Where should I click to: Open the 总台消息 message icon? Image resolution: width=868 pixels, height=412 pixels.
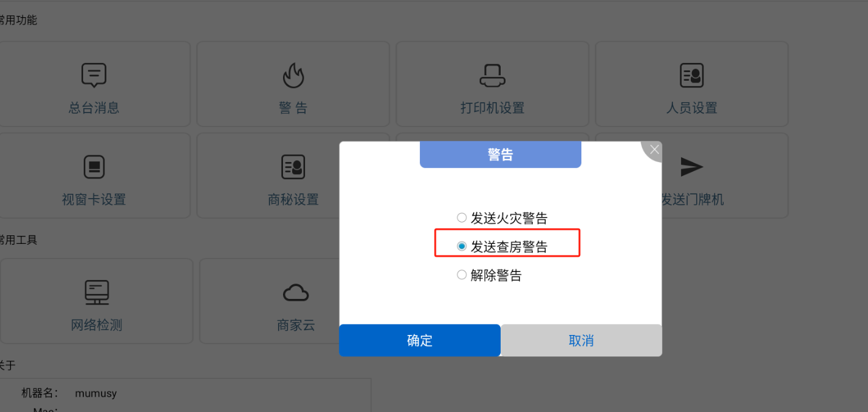tap(94, 75)
